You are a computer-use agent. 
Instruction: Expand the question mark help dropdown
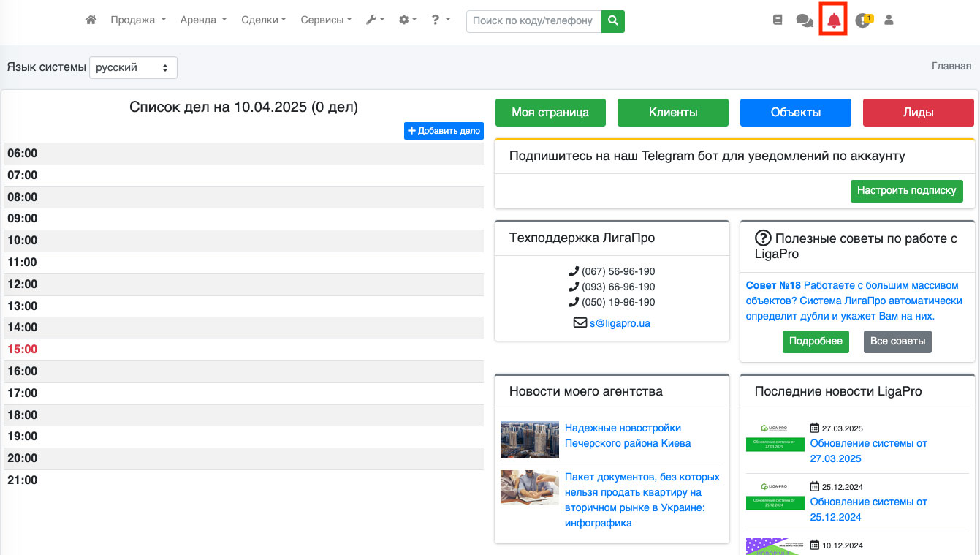pos(440,20)
